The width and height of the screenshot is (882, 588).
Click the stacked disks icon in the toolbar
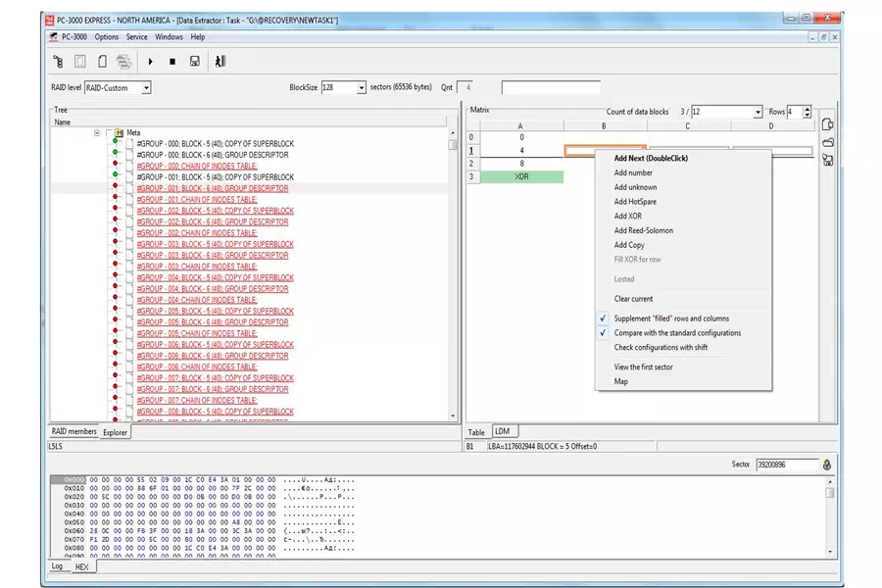click(123, 62)
